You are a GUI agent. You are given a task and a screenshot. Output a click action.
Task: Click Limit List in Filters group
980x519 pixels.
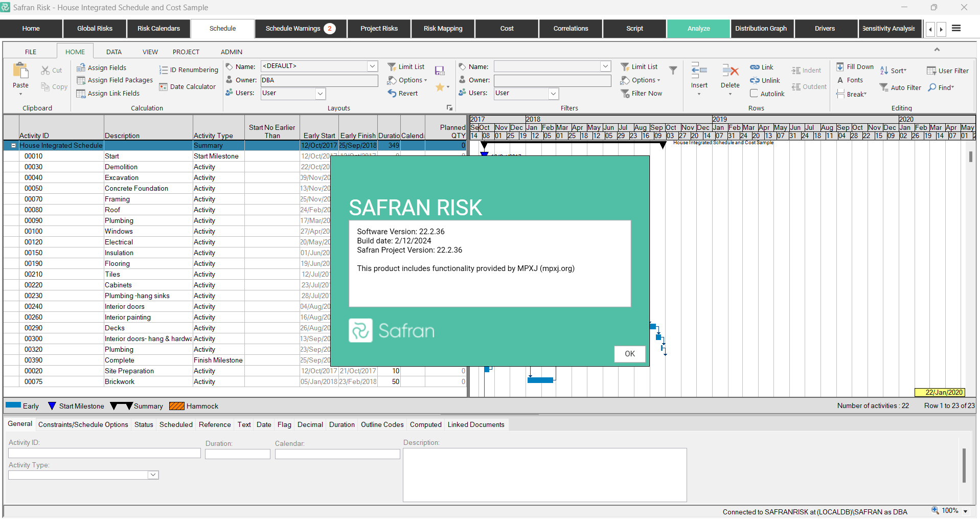[x=639, y=67]
